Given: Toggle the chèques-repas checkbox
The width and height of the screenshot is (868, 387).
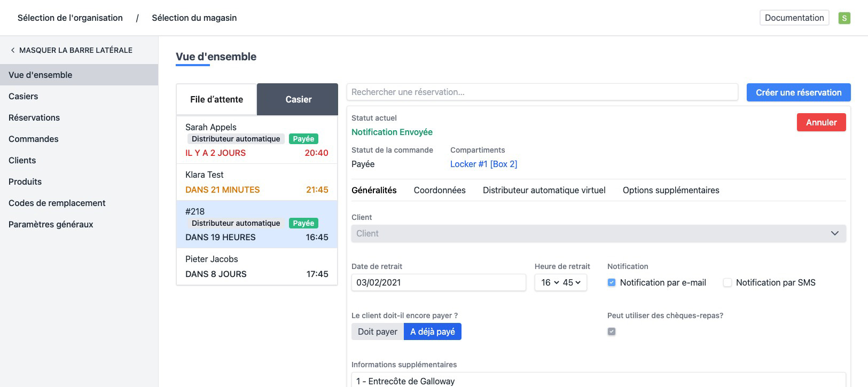Looking at the screenshot, I should point(612,331).
